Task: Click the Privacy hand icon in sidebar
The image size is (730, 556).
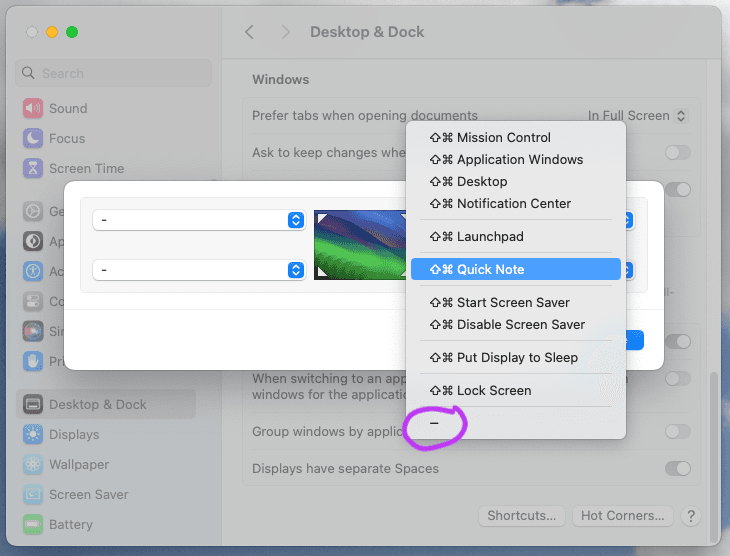Action: pyautogui.click(x=33, y=361)
